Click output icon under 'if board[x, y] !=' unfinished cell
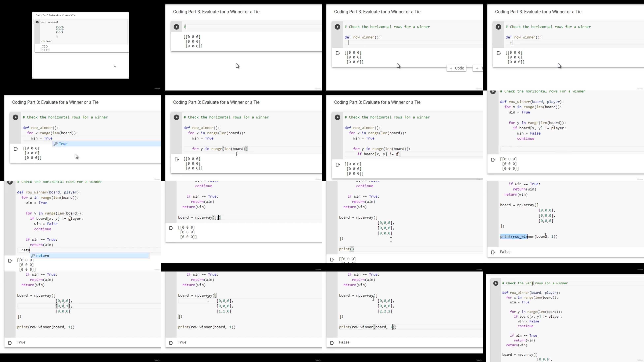Viewport: 644px width, 362px height. [338, 165]
